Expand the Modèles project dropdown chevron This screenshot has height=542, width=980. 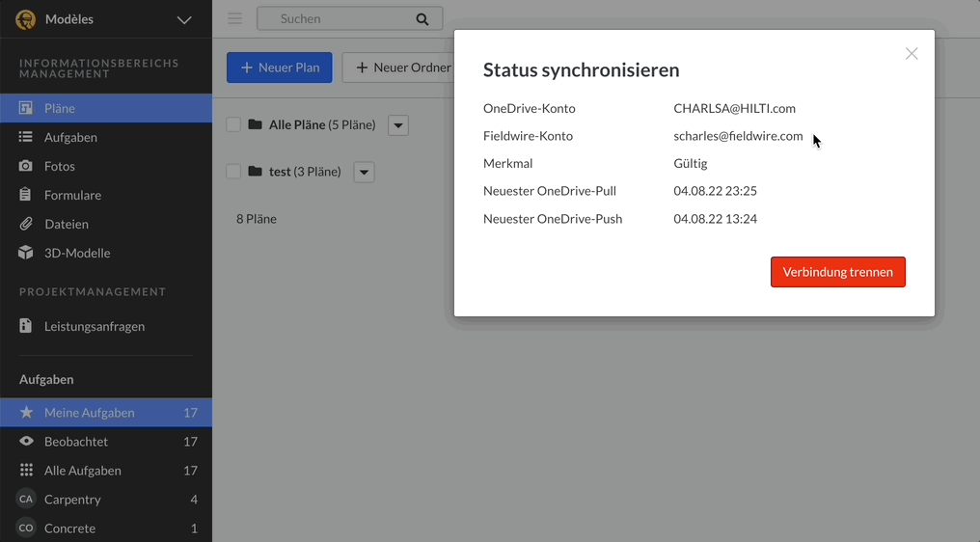pyautogui.click(x=184, y=20)
